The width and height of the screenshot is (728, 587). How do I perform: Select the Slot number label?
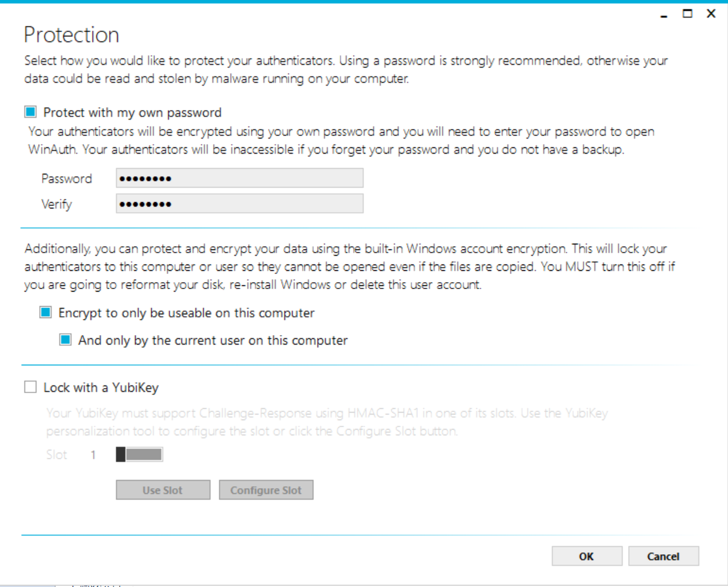click(x=57, y=454)
